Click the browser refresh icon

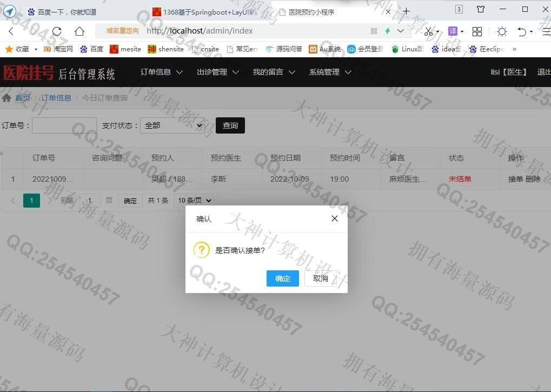[57, 31]
